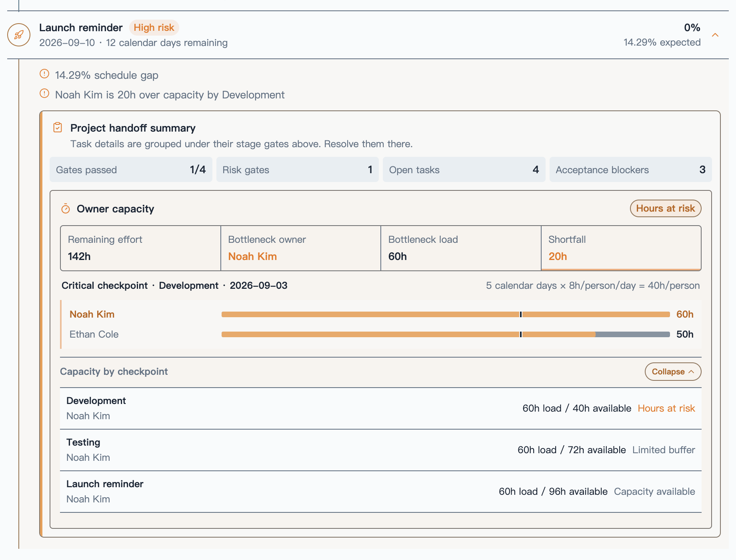Click the 2026-09-10 date with days remaining

click(134, 43)
